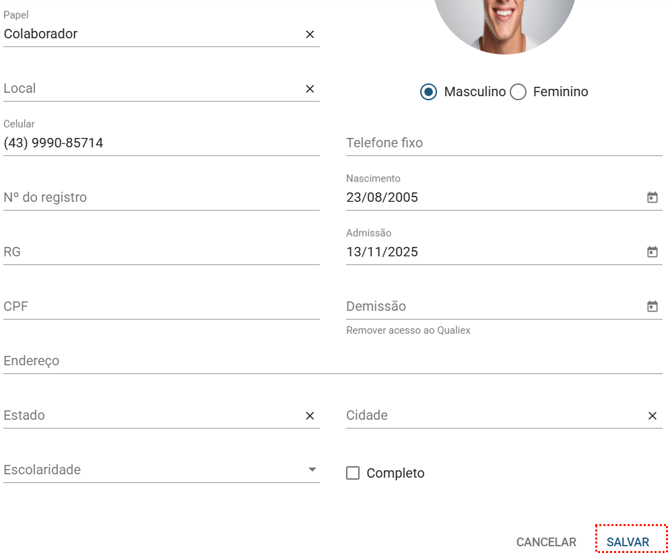Open the Nascimento calendar picker
Image resolution: width=670 pixels, height=553 pixels.
pyautogui.click(x=652, y=198)
